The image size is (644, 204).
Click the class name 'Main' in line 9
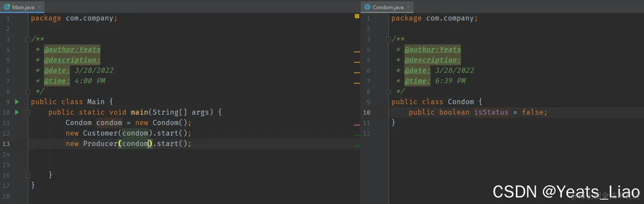point(96,102)
